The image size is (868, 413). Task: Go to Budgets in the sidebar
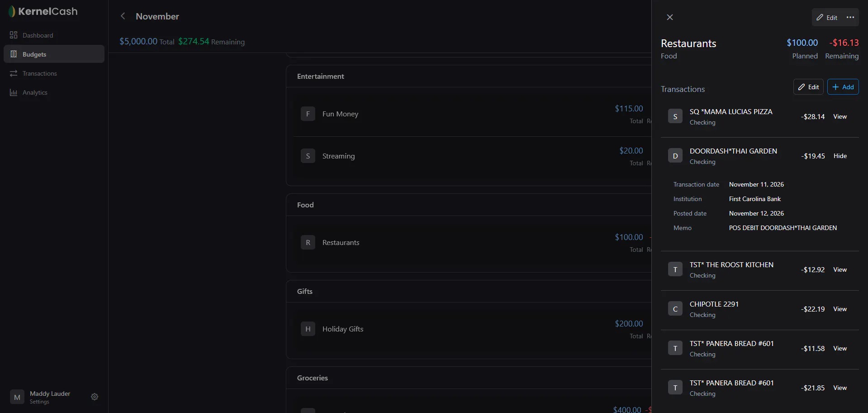(x=54, y=54)
